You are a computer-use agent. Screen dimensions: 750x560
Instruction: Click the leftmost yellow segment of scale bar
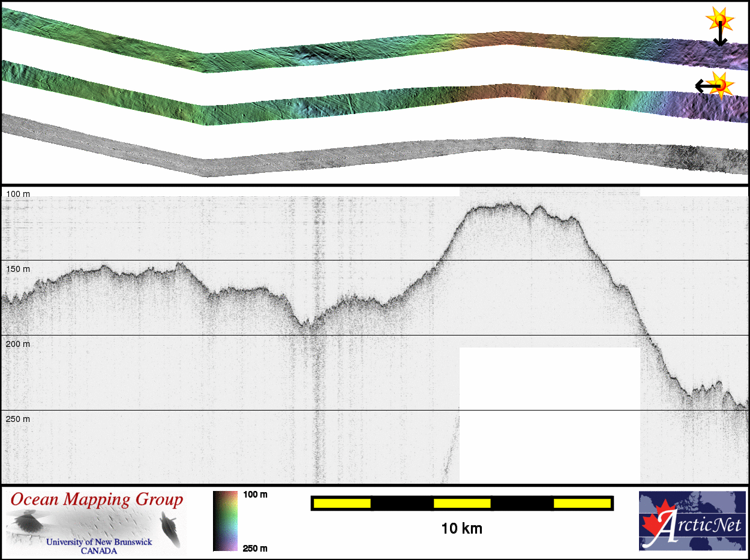(x=341, y=503)
